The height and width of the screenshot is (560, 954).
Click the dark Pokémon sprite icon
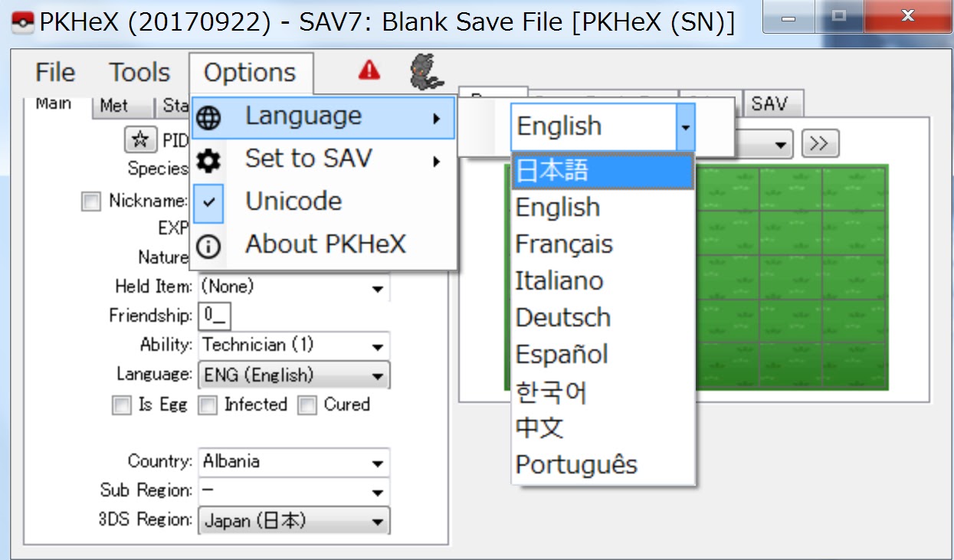tap(426, 71)
